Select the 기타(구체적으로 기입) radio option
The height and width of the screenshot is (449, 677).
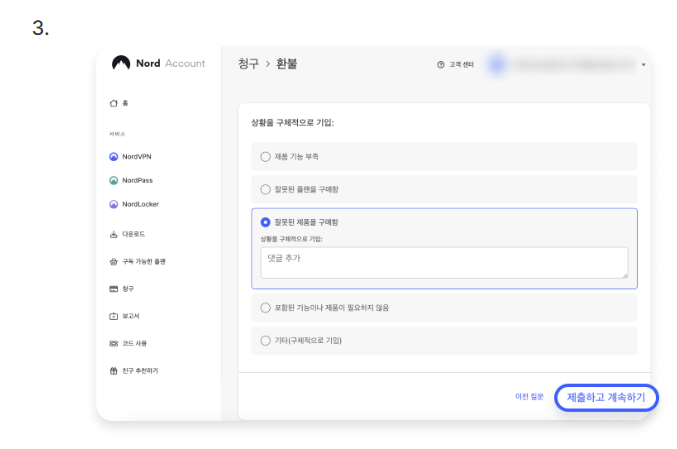click(266, 340)
